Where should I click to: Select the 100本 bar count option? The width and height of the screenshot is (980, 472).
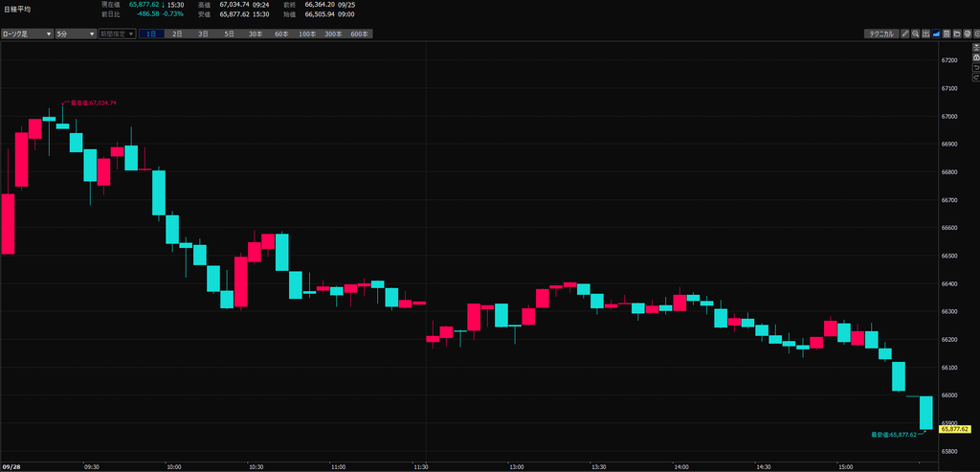tap(307, 34)
